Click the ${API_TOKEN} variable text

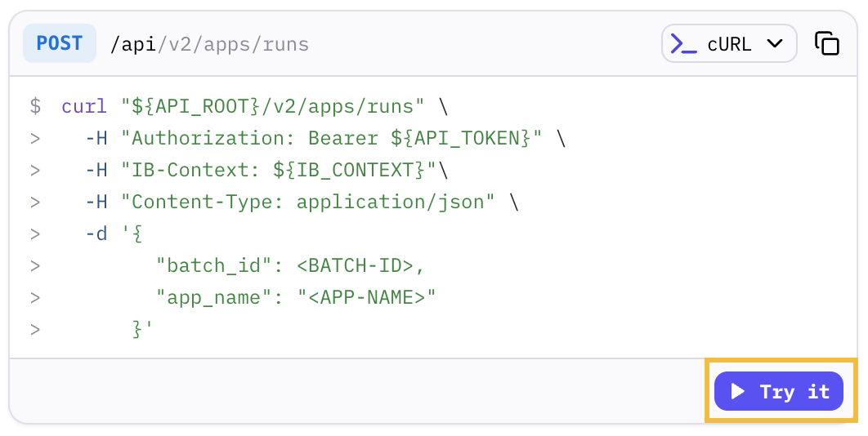[460, 138]
